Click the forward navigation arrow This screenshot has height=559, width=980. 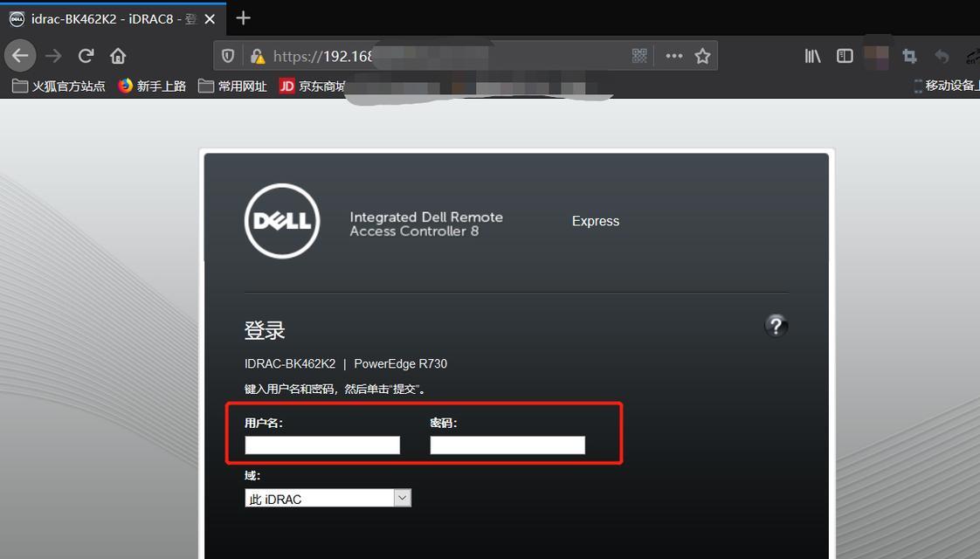click(x=54, y=56)
